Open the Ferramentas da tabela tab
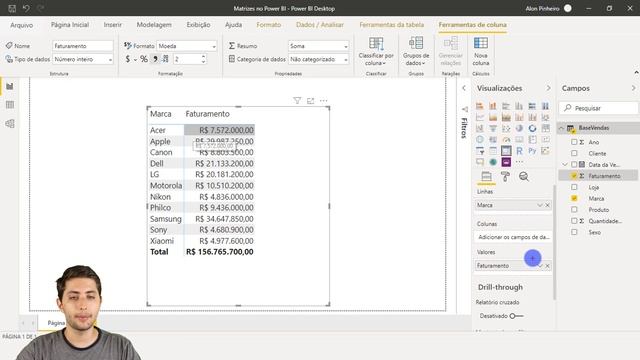Viewport: 640px width, 360px height. click(x=391, y=25)
